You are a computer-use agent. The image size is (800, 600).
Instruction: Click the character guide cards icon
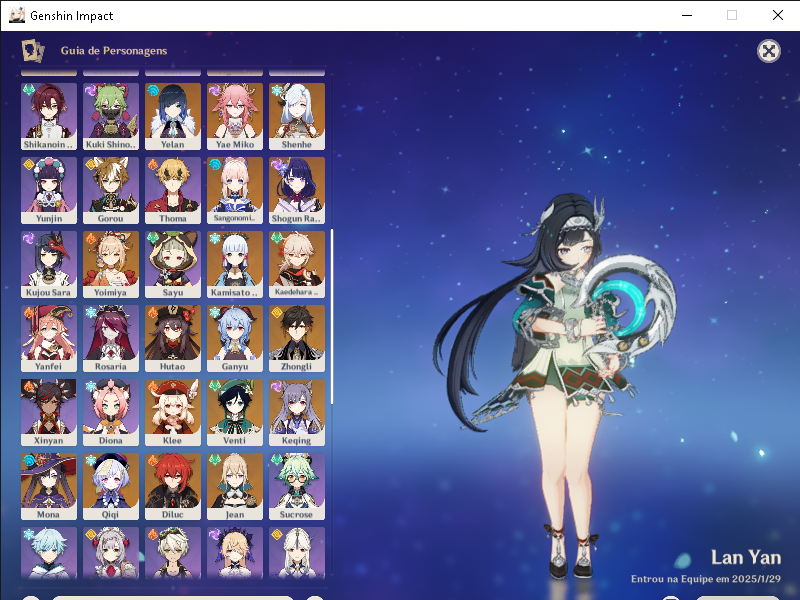click(x=33, y=51)
